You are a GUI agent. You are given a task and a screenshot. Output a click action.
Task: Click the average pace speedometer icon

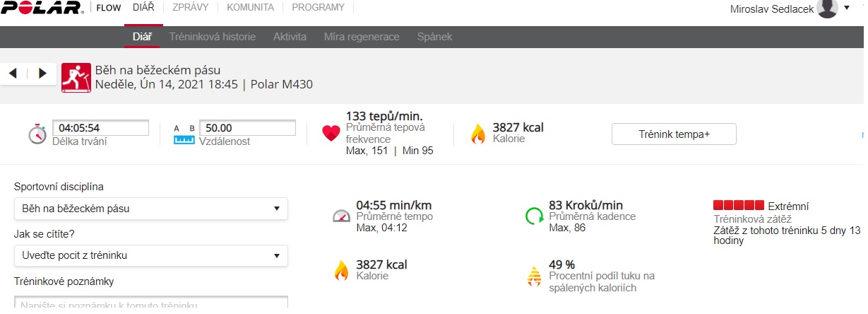click(x=341, y=216)
